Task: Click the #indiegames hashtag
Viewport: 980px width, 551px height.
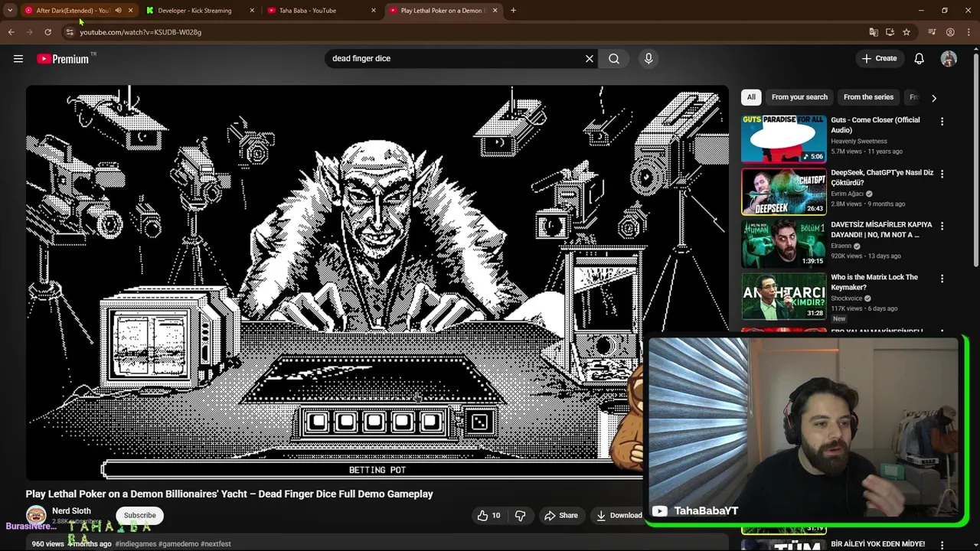Action: (x=136, y=544)
